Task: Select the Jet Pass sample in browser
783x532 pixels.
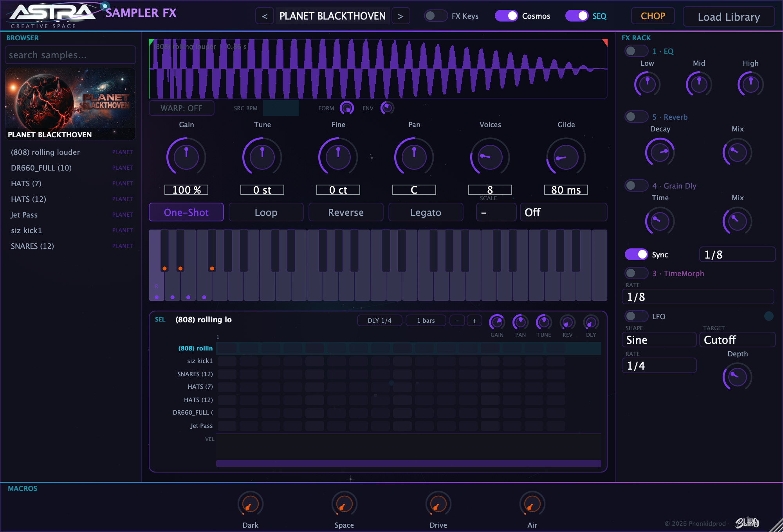Action: (x=71, y=215)
